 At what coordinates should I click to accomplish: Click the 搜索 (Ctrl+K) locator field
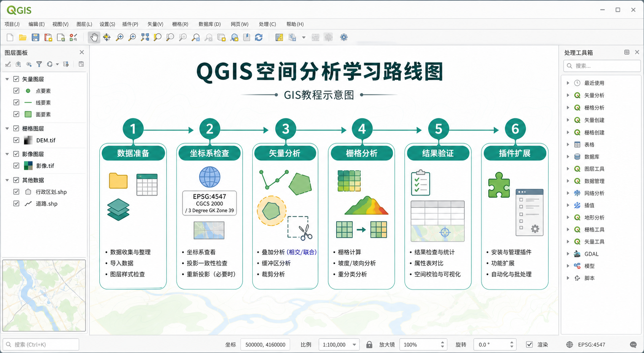pos(41,345)
